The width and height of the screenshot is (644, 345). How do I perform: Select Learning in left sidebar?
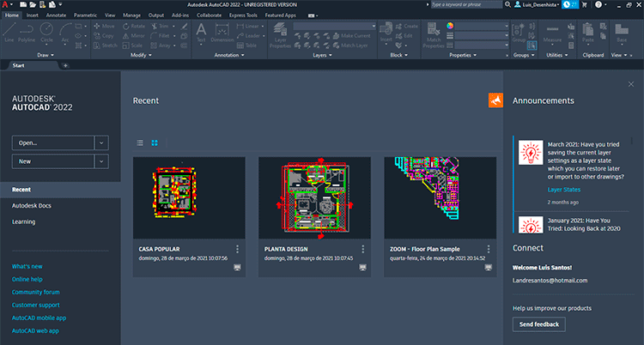point(23,221)
